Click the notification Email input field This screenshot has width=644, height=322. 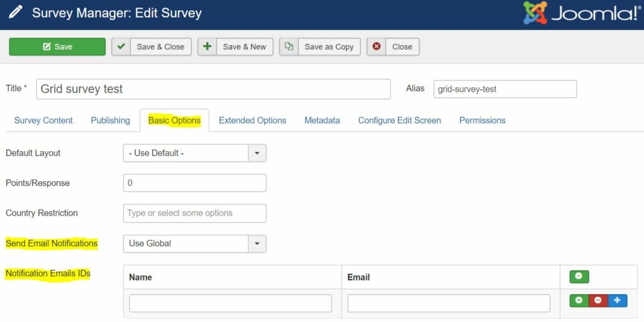(448, 303)
